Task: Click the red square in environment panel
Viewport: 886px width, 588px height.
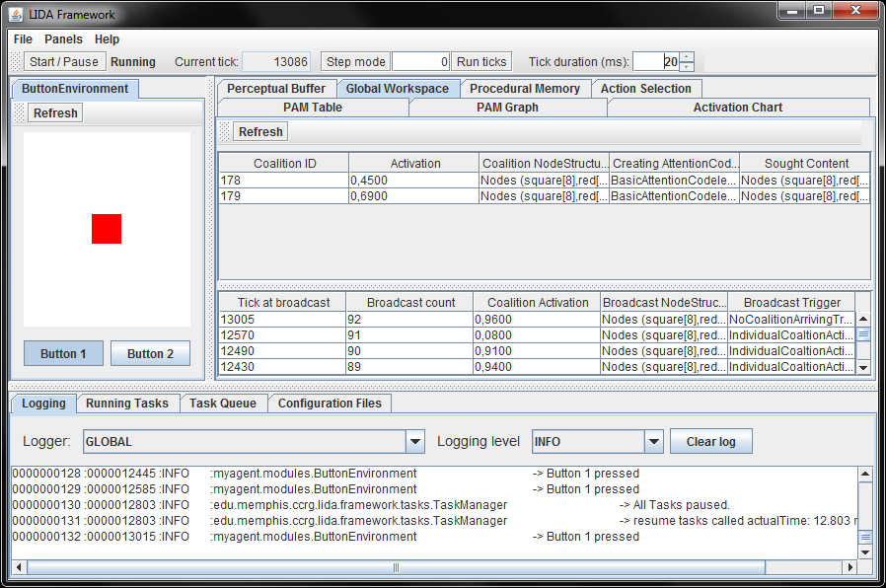Action: (x=107, y=229)
